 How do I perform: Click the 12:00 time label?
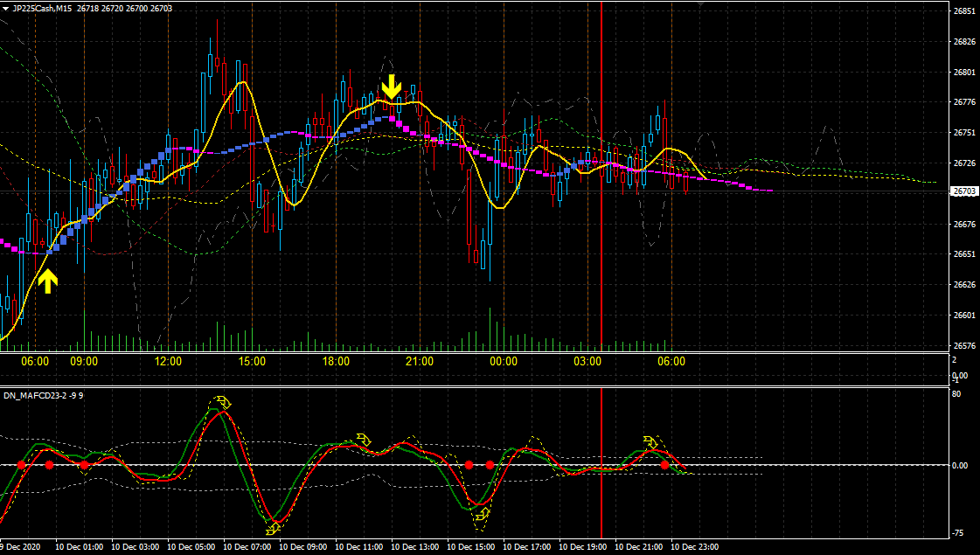tap(168, 361)
